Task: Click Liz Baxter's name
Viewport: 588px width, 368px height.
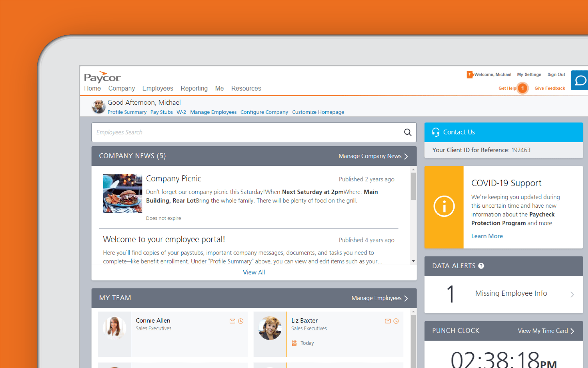Action: click(x=304, y=321)
